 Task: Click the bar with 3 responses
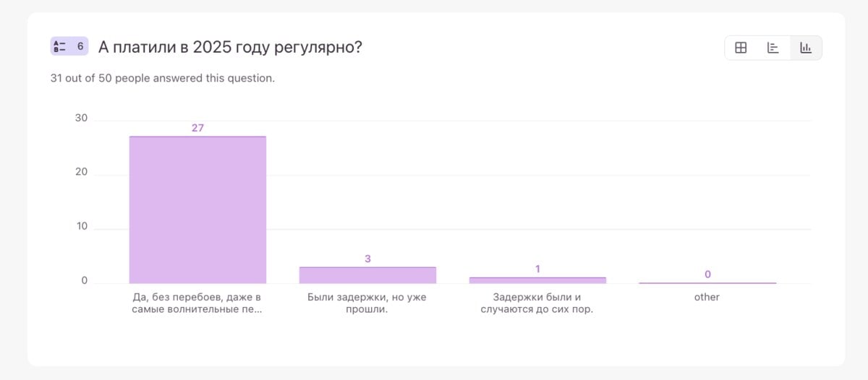pos(367,275)
